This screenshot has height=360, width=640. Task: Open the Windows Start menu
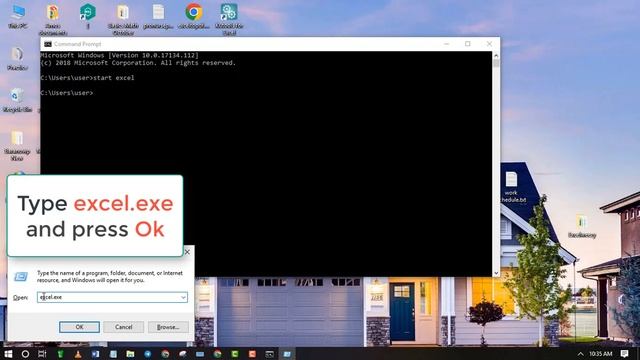[x=8, y=353]
